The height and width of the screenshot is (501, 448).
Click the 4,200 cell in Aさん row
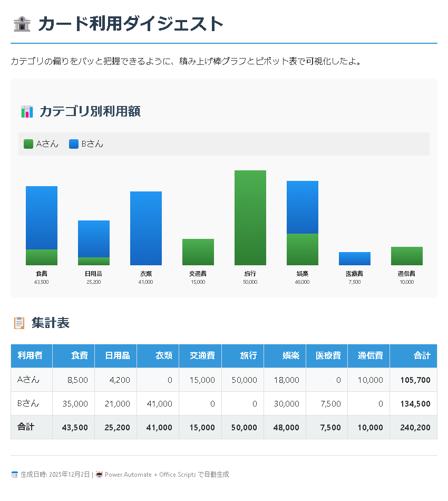(x=115, y=380)
